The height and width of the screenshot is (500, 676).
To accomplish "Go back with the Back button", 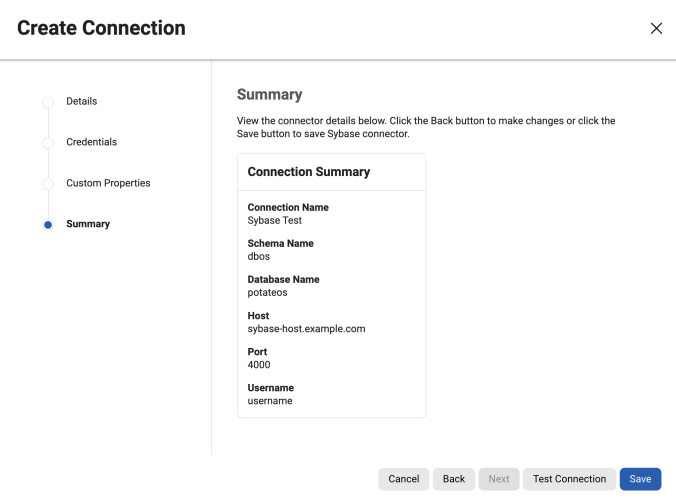I will pyautogui.click(x=454, y=479).
